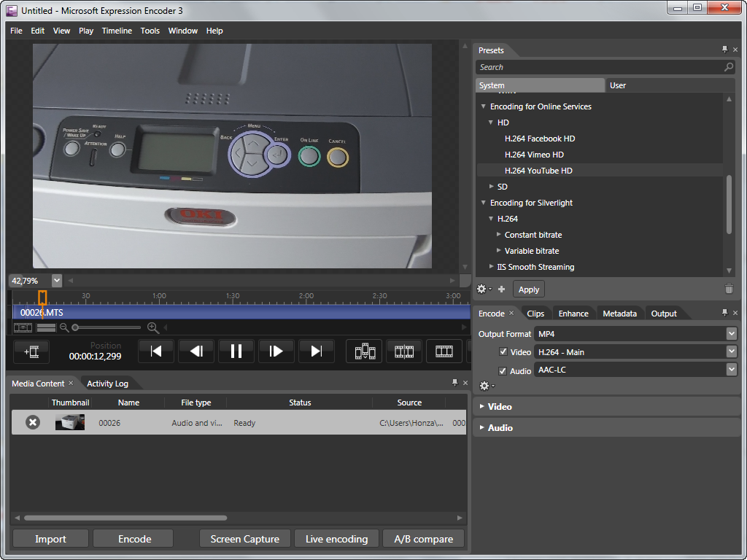Pin the Presets panel
The width and height of the screenshot is (747, 560).
(725, 50)
